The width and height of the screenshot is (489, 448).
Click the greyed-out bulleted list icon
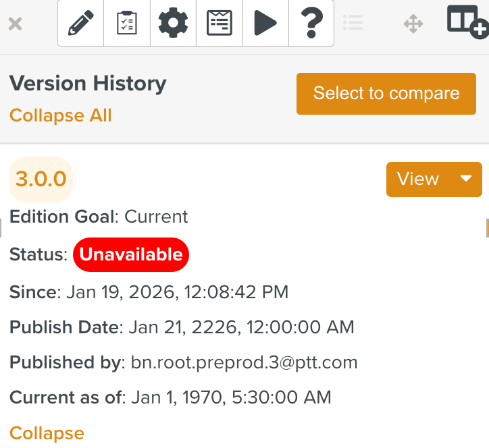click(353, 23)
